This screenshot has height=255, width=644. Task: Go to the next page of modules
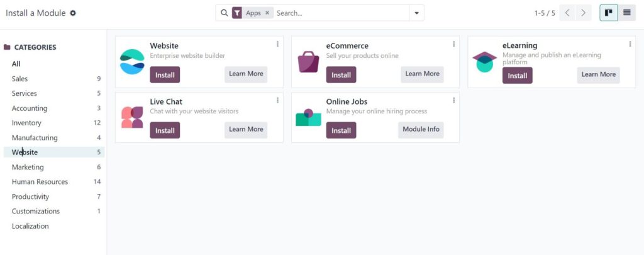click(x=584, y=13)
